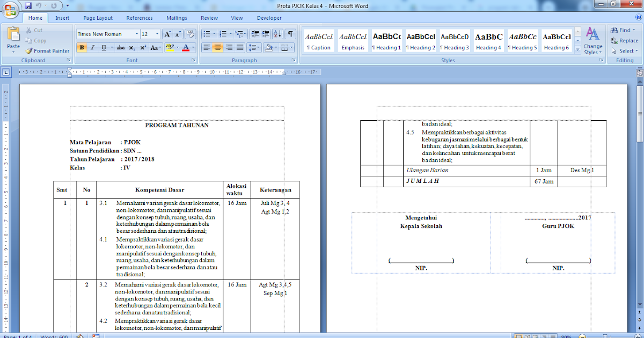Apply paragraph shading fill color
Viewport: 644px width, 338px height.
pyautogui.click(x=269, y=48)
